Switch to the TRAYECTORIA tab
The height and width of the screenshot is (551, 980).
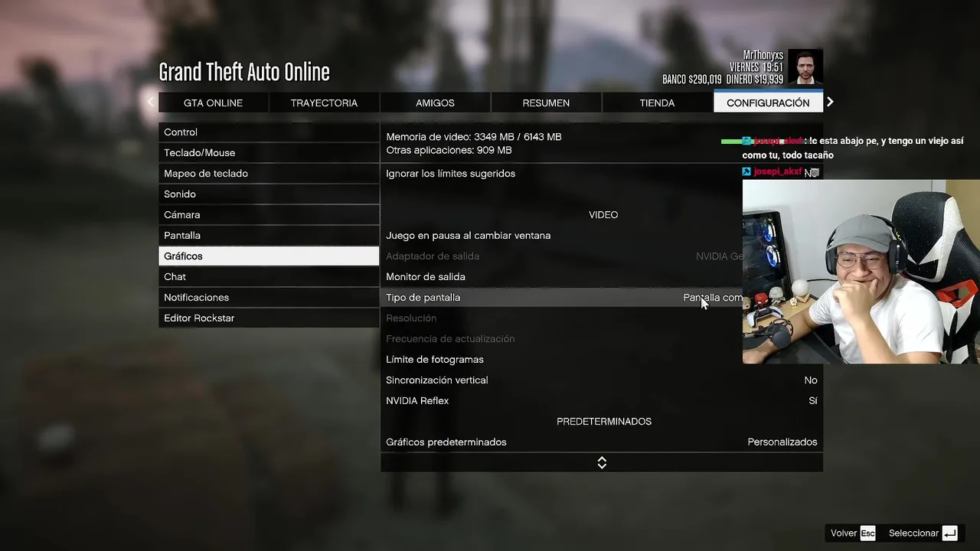click(x=324, y=103)
